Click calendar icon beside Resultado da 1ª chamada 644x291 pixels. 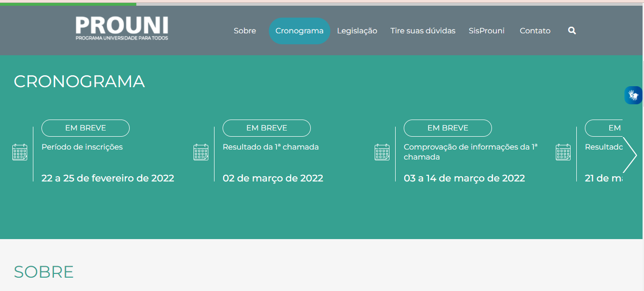(x=201, y=152)
